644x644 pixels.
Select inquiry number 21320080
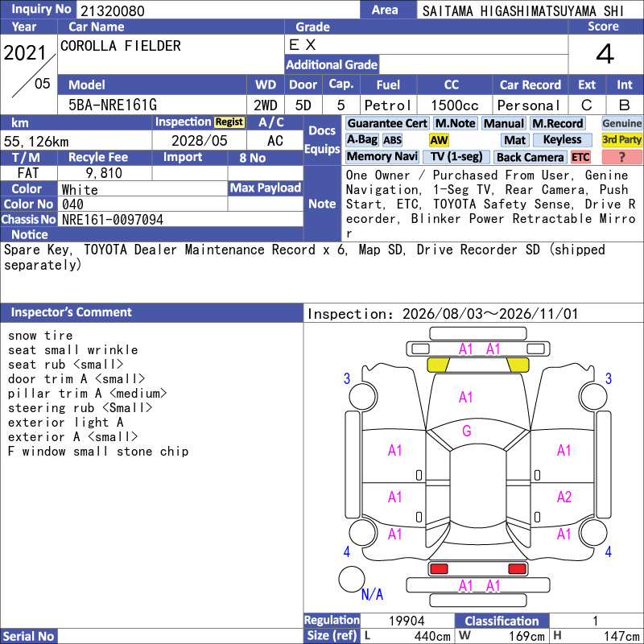(113, 10)
